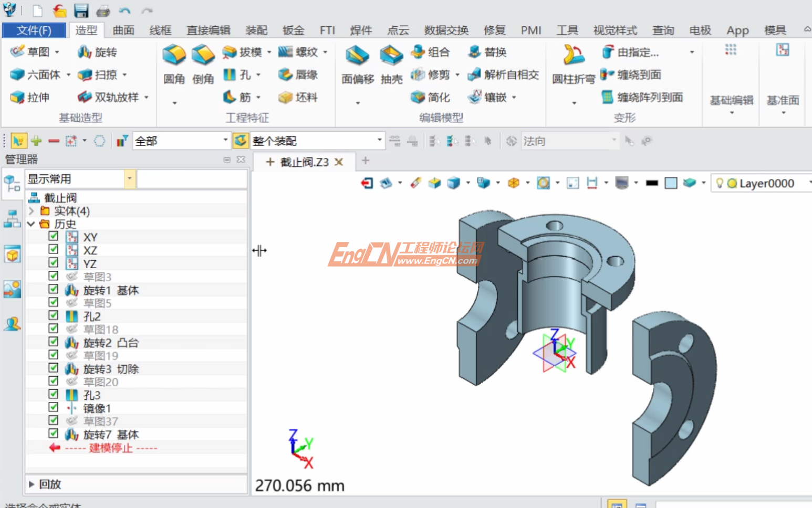Uncheck the 孔3 feature in history tree
The image size is (812, 508).
click(53, 394)
